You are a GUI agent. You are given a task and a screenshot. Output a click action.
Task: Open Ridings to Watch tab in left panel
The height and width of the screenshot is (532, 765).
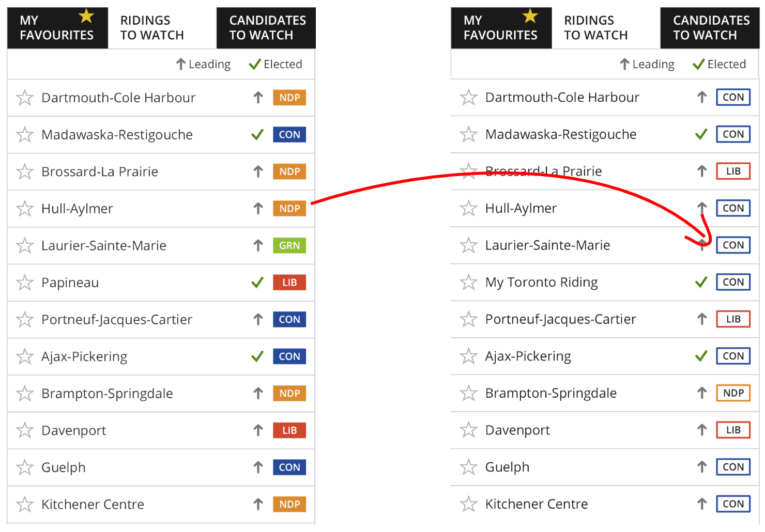pos(152,28)
